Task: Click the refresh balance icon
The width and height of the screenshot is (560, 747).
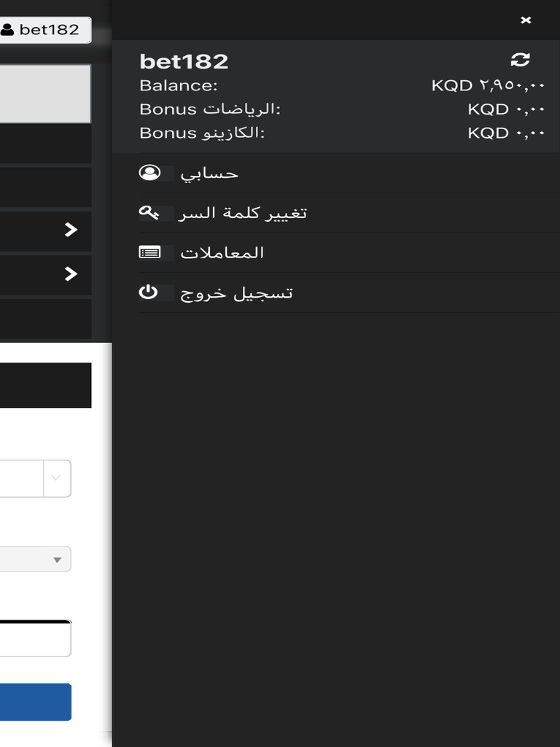Action: click(520, 60)
